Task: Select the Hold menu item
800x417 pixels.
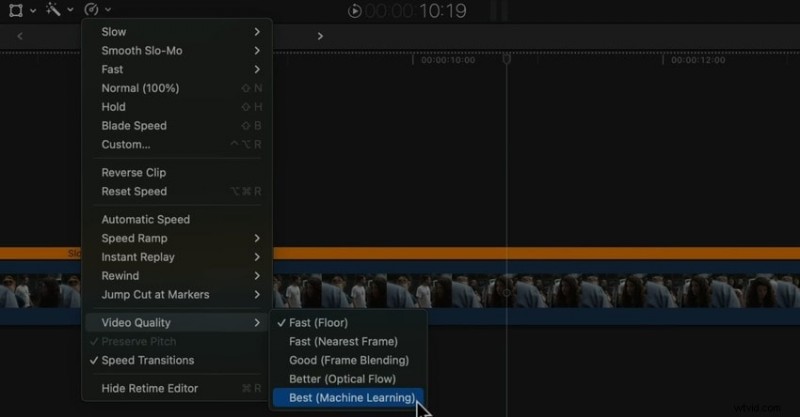Action: (177, 107)
